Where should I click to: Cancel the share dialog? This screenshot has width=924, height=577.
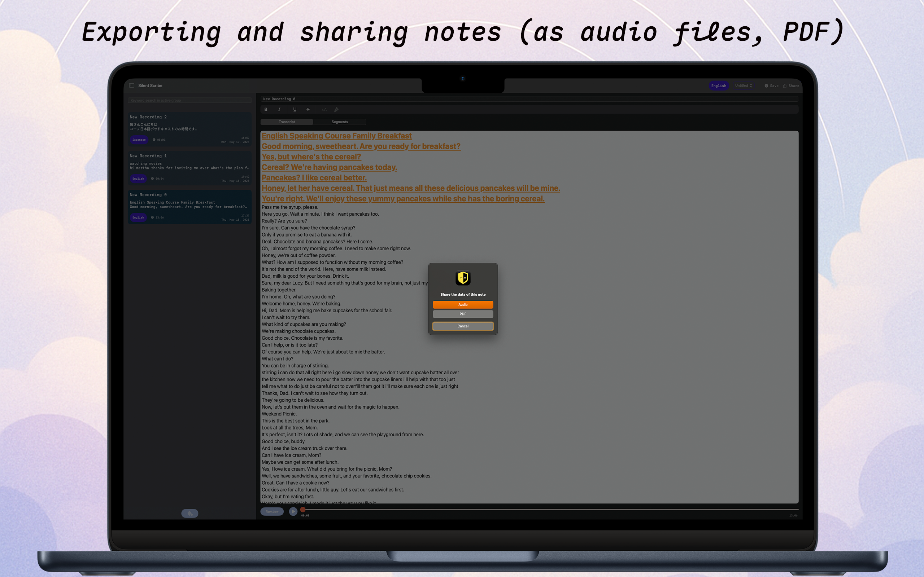coord(463,326)
